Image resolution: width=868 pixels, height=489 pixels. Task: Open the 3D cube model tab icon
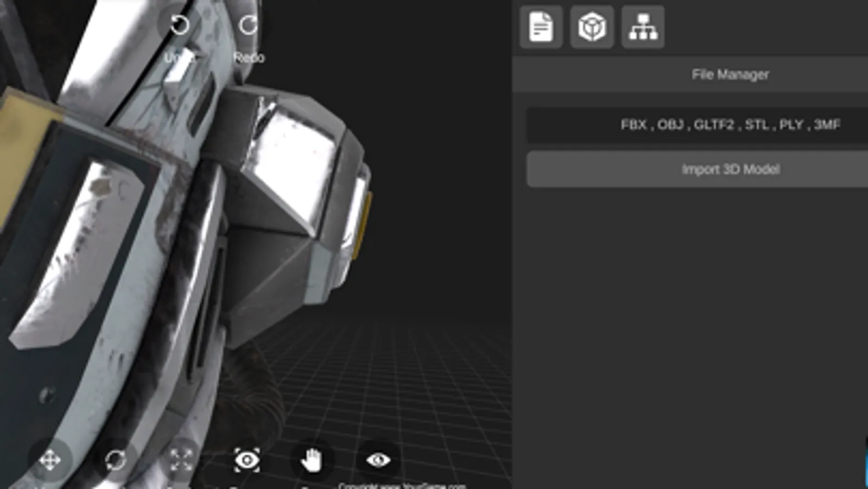coord(592,27)
